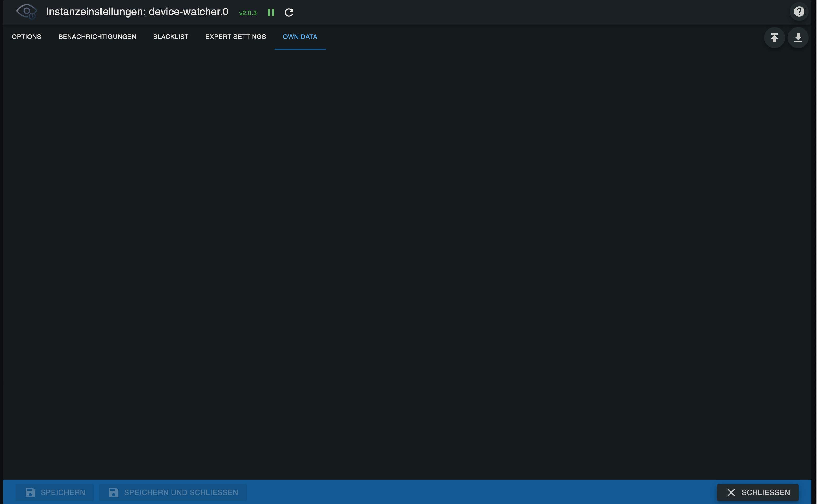Click the X icon on SCHLIESSEN button
The height and width of the screenshot is (504, 817).
click(731, 492)
